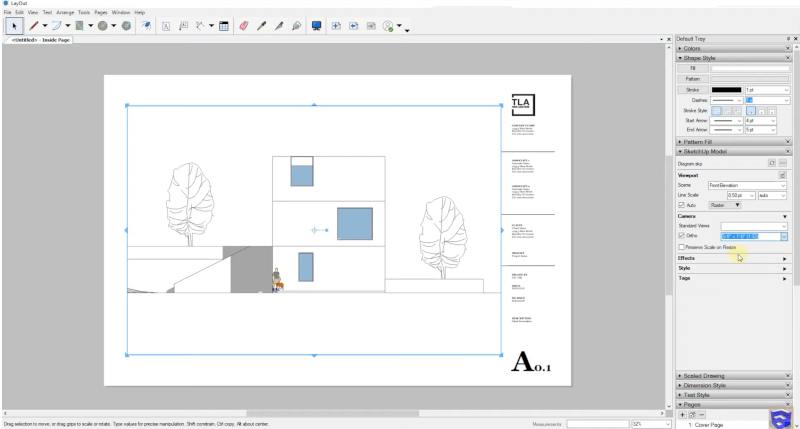This screenshot has width=800, height=429.
Task: Pin the Default Tray
Action: (x=788, y=39)
